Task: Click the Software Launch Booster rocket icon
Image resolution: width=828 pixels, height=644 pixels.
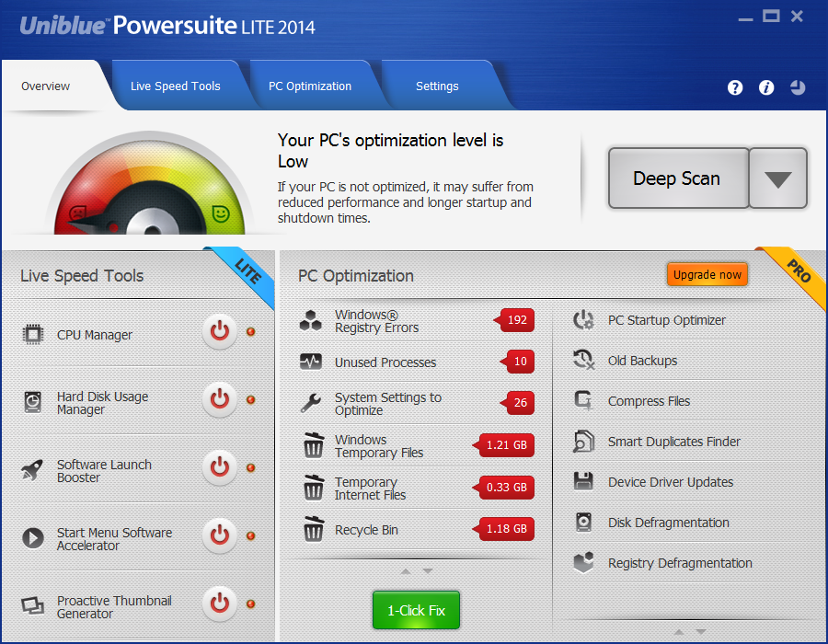Action: pyautogui.click(x=32, y=469)
